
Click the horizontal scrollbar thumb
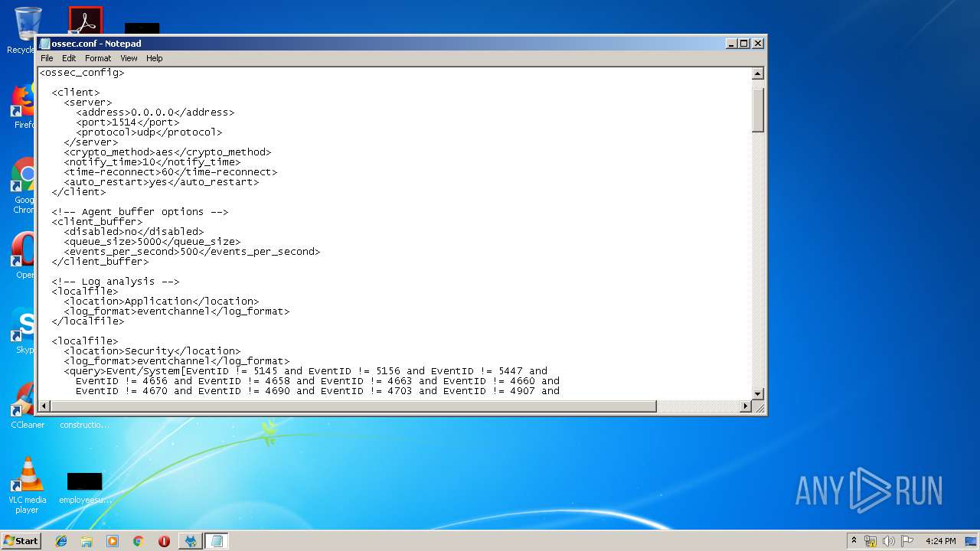click(354, 406)
